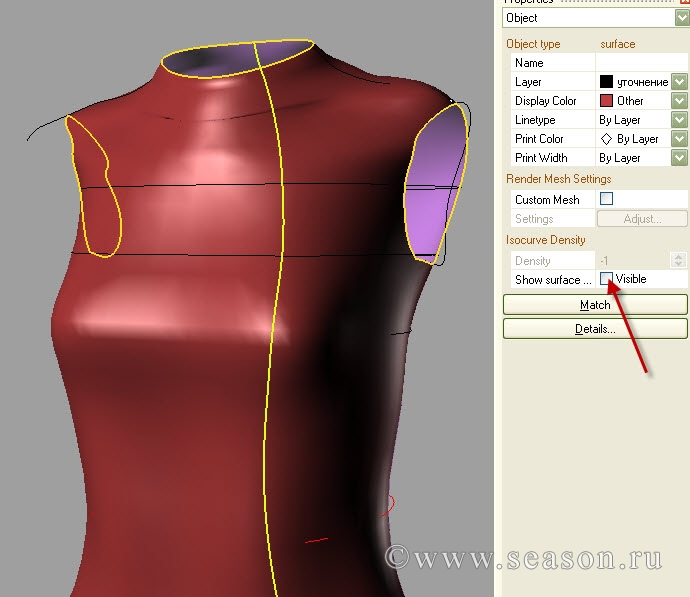Toggle the Visible surface isocurve checkbox
Viewport: 690px width, 597px height.
coord(606,278)
